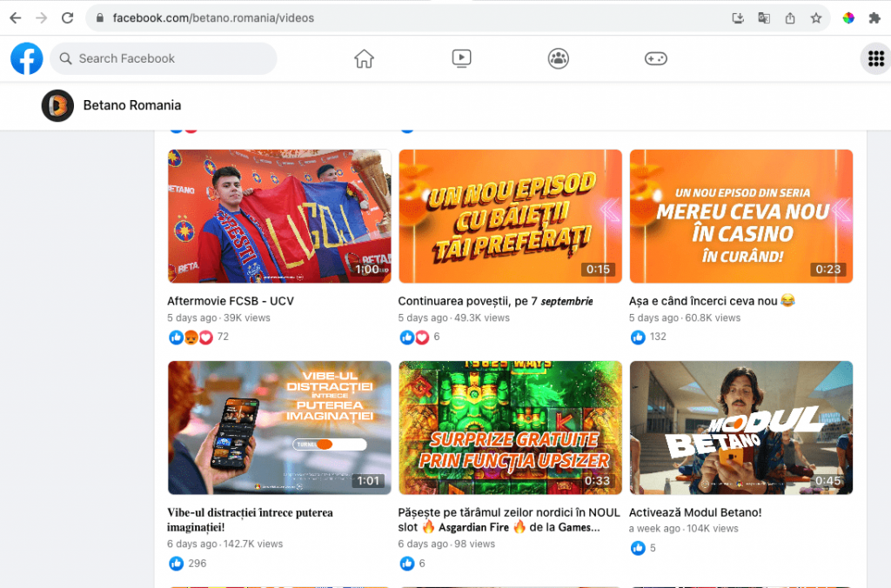Open Facebook Home tab

coord(365,58)
